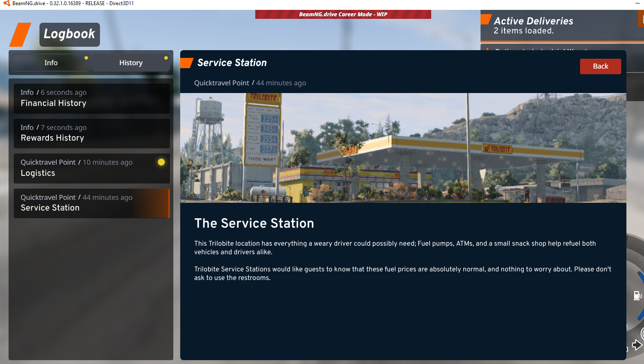This screenshot has width=644, height=364.
Task: Click the fuel pump gauge icon
Action: pyautogui.click(x=638, y=295)
